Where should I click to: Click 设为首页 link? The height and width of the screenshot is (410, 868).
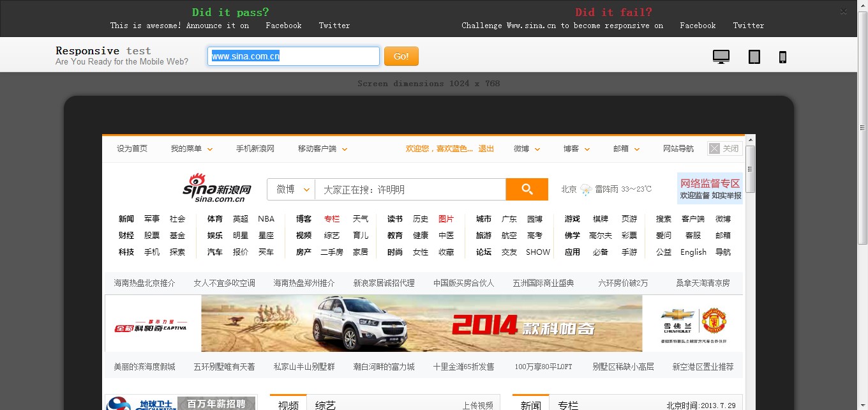point(132,149)
